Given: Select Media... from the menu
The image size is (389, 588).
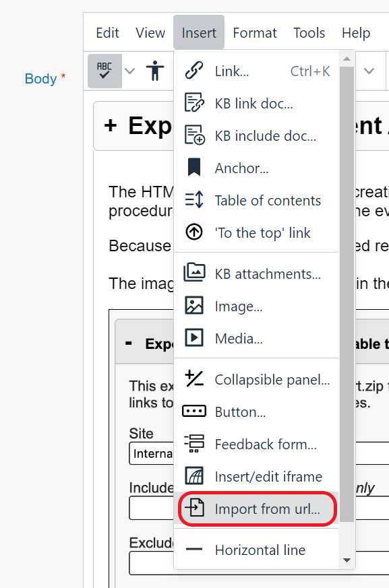Looking at the screenshot, I should (256, 338).
